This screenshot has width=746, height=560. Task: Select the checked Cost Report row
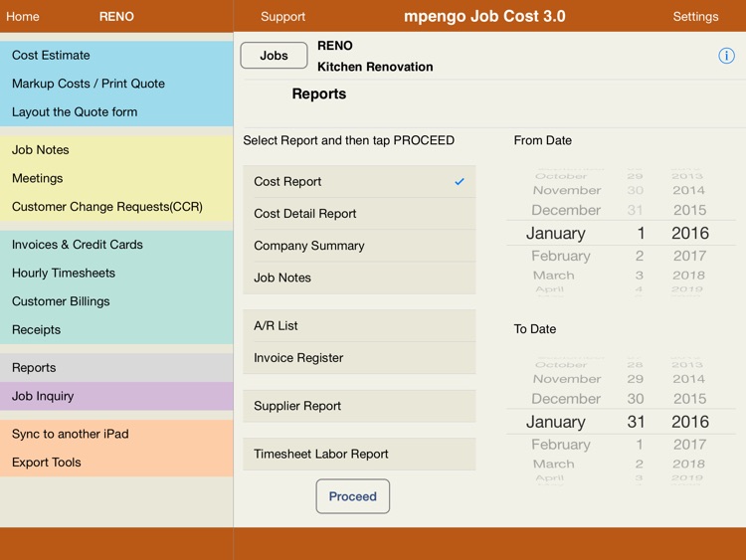(359, 181)
